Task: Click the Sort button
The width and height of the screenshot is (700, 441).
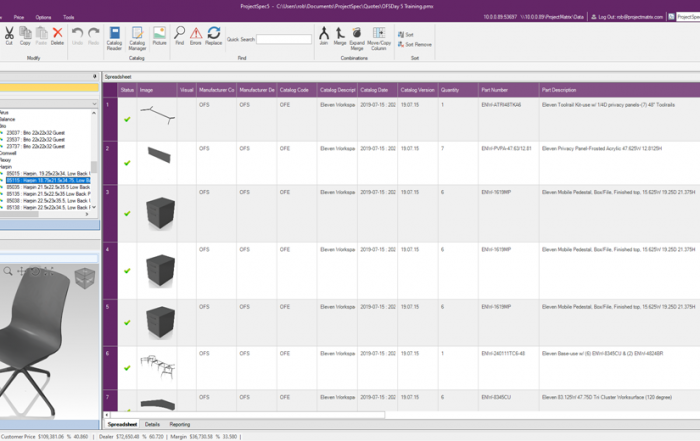Action: [x=405, y=34]
